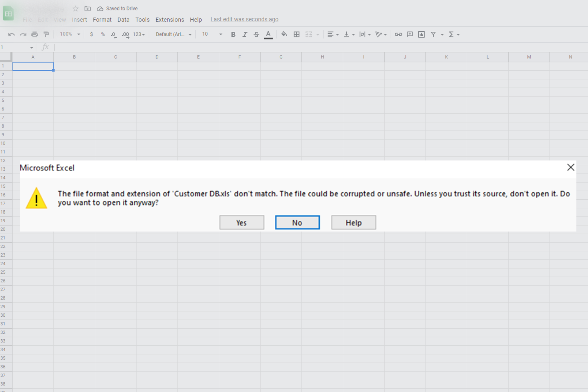The height and width of the screenshot is (392, 588).
Task: Click No in the Excel dialog
Action: tap(297, 223)
